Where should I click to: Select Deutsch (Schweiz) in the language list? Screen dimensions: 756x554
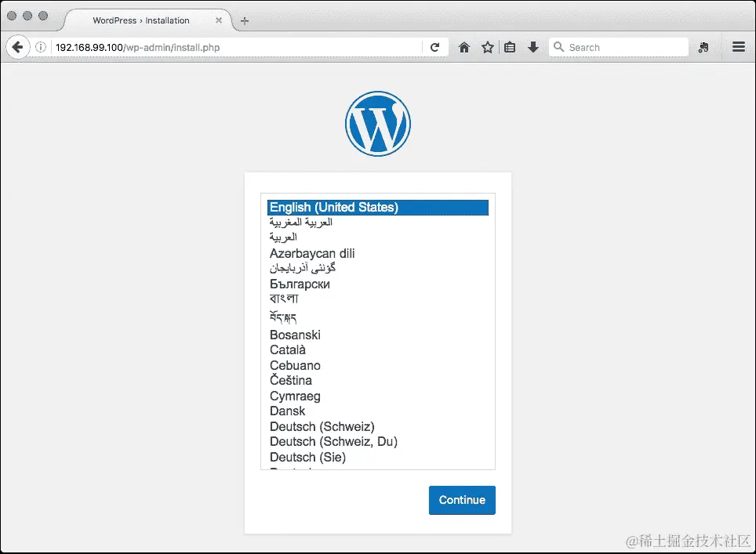322,426
